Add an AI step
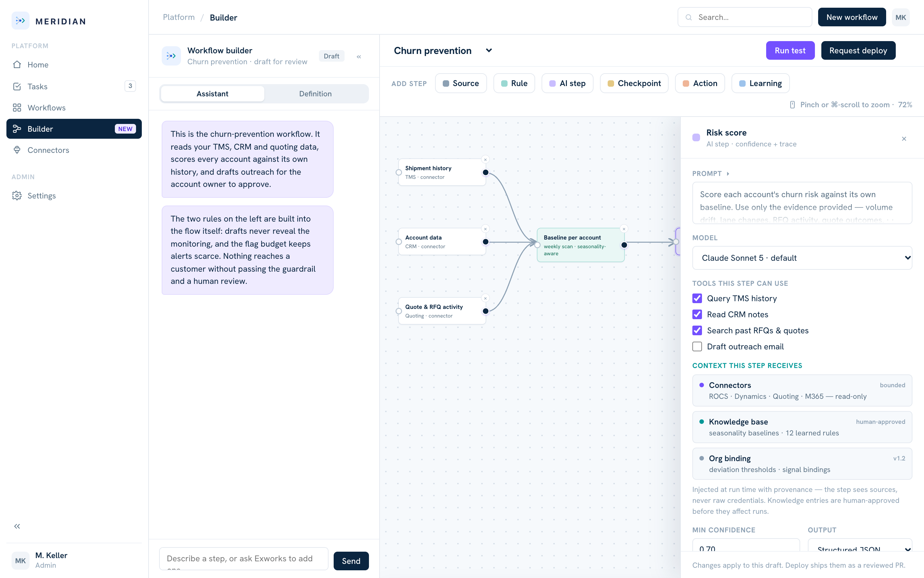The width and height of the screenshot is (924, 578). point(567,83)
